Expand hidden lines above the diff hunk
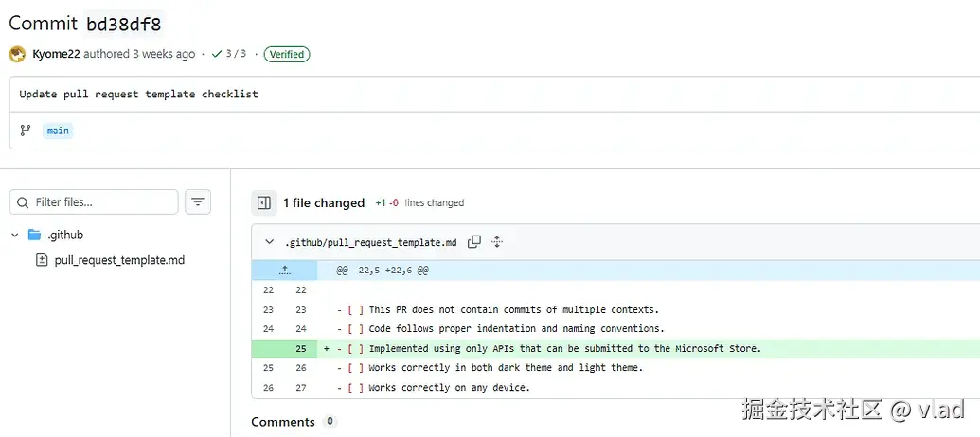The width and height of the screenshot is (980, 437). point(284,271)
